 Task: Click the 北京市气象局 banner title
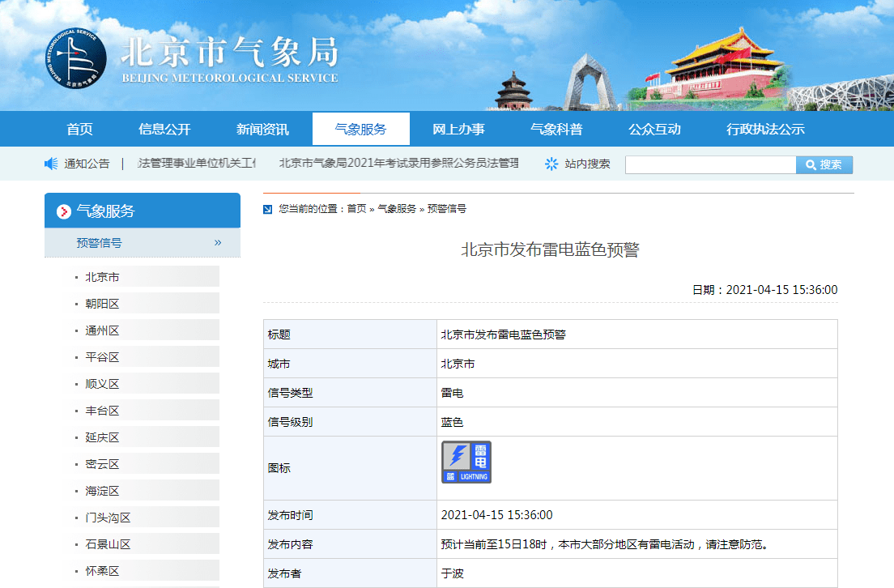[x=230, y=53]
